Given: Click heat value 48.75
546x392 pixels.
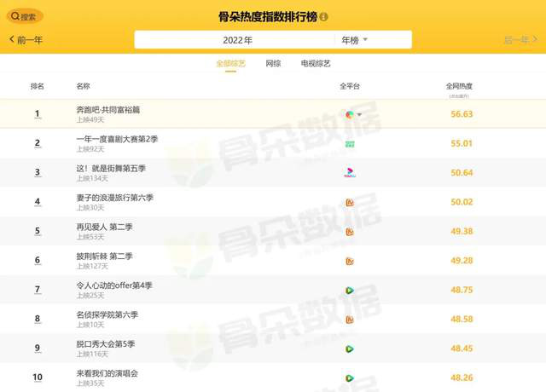Looking at the screenshot, I should pyautogui.click(x=462, y=290).
